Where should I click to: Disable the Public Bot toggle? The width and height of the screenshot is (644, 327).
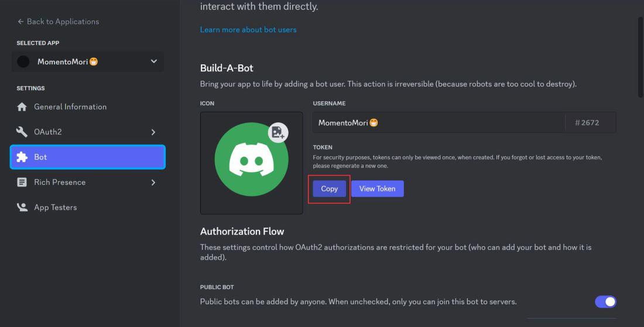[x=605, y=302]
